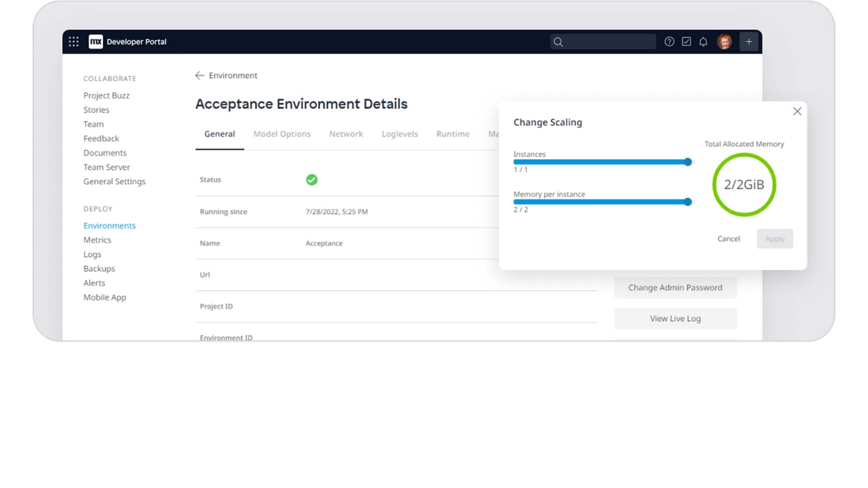Image resolution: width=868 pixels, height=488 pixels.
Task: Click the green status checkmark icon
Action: coord(311,179)
